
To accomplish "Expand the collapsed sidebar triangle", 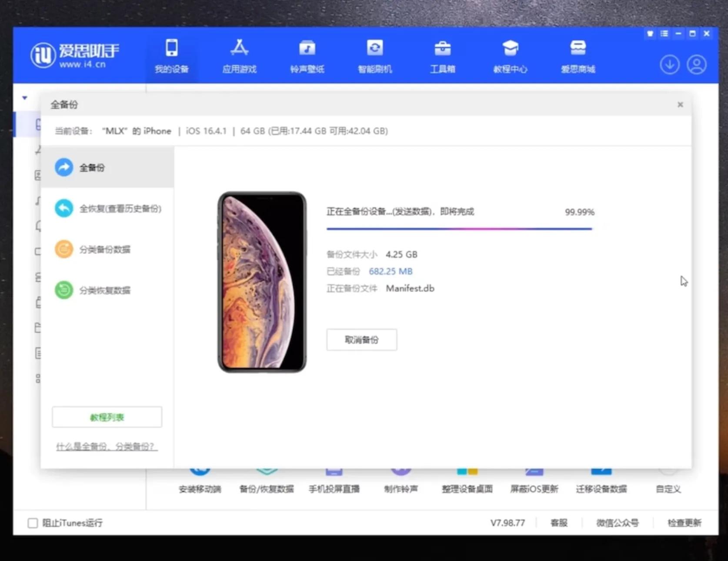I will tap(24, 98).
